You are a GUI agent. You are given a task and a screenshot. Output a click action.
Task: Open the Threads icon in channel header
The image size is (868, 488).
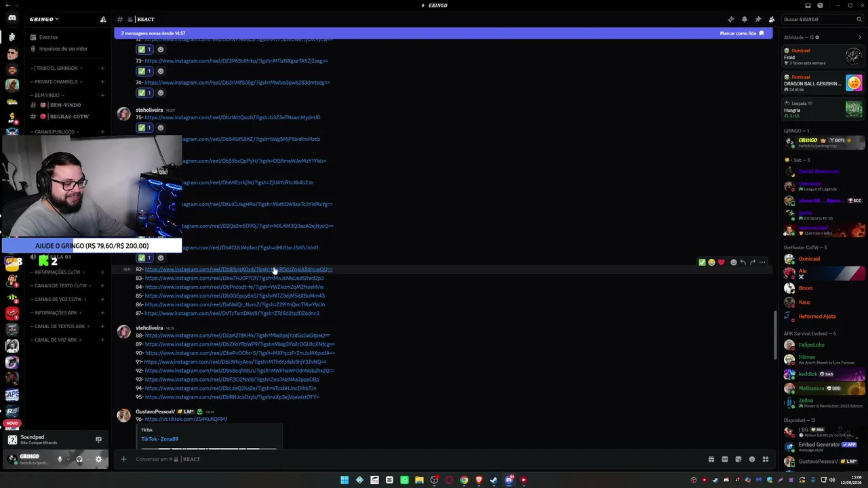730,20
